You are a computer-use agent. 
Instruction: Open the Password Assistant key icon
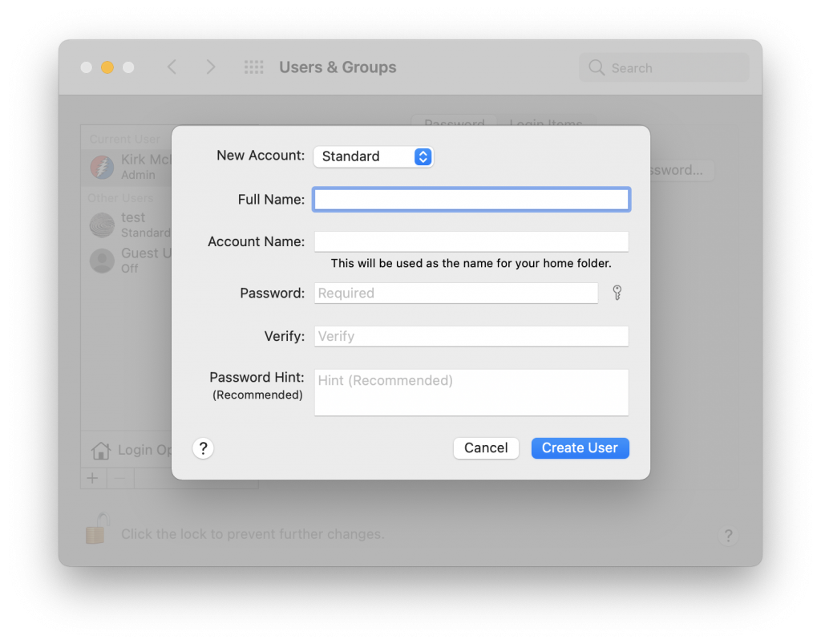616,294
